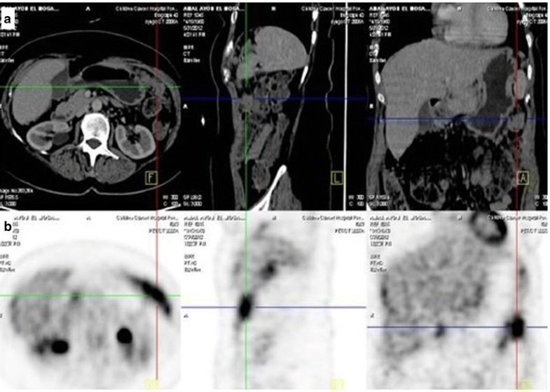Click the "L" orientation marker in sagittal CT view
The width and height of the screenshot is (550, 392).
pos(337,178)
